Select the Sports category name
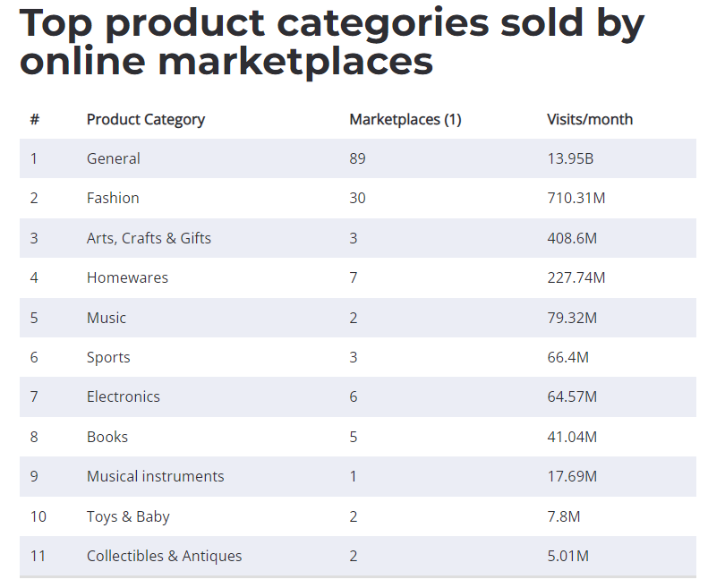 (x=108, y=357)
